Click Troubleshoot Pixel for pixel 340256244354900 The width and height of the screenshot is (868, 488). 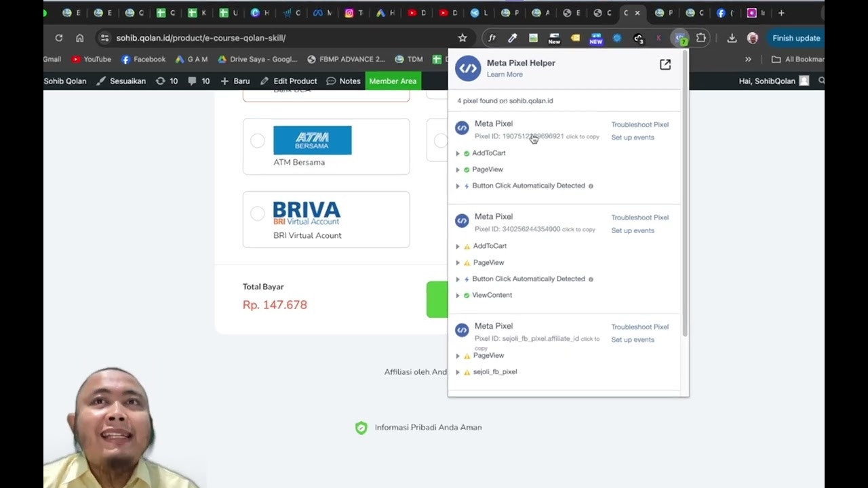tap(640, 218)
